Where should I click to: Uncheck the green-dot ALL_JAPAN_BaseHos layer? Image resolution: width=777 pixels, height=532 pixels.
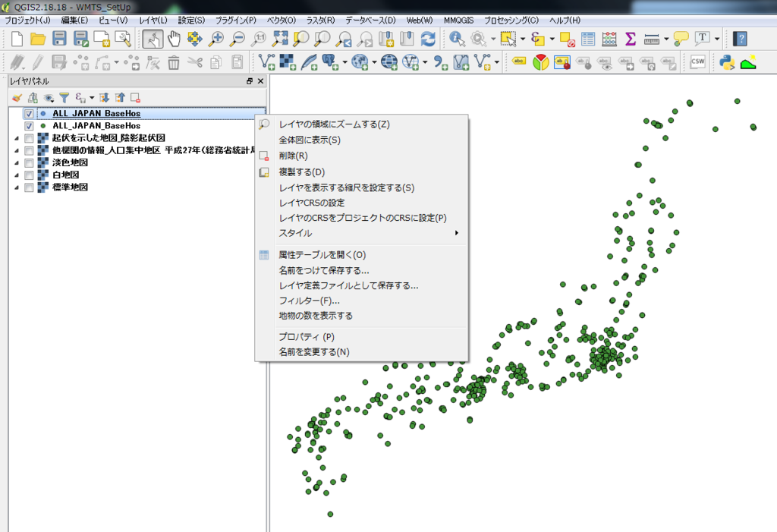pos(29,126)
